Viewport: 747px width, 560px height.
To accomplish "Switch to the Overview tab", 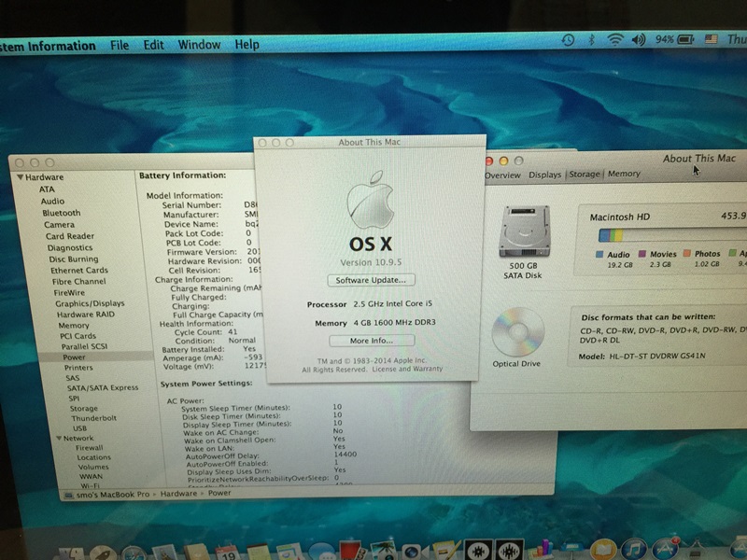I will coord(502,175).
